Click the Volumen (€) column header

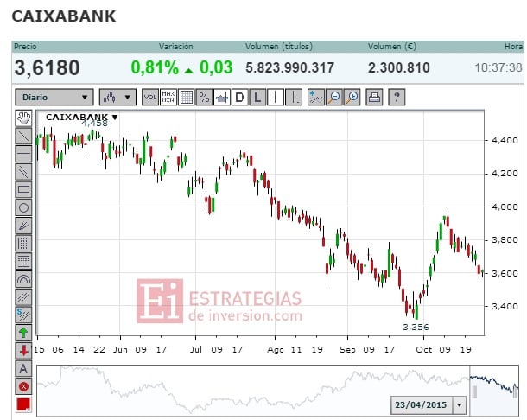[392, 47]
